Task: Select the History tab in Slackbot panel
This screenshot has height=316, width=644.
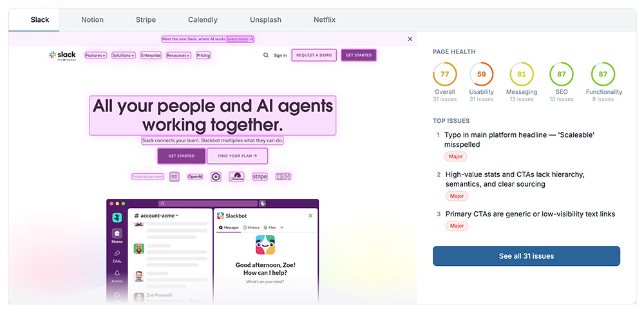Action: [x=251, y=227]
